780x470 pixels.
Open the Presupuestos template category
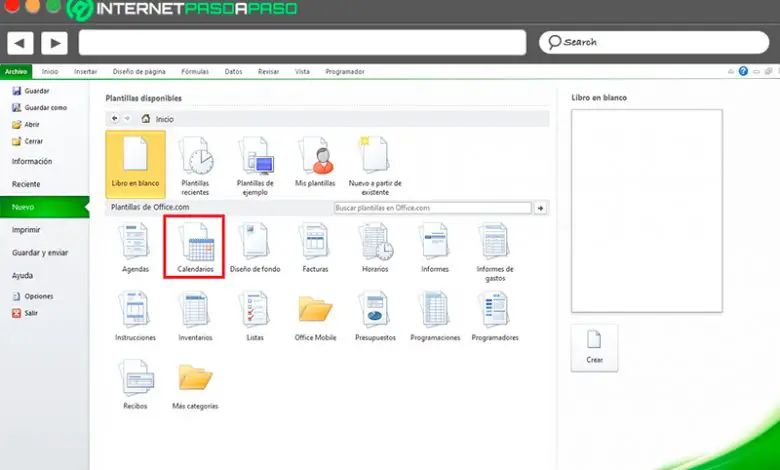click(375, 316)
